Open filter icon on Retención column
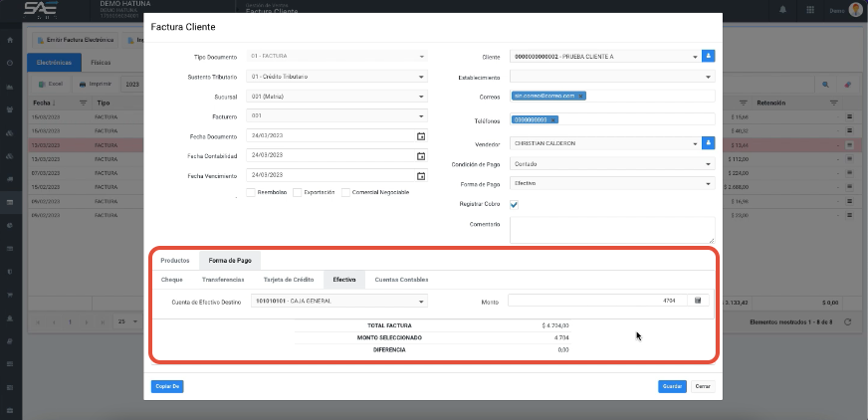 (x=834, y=103)
